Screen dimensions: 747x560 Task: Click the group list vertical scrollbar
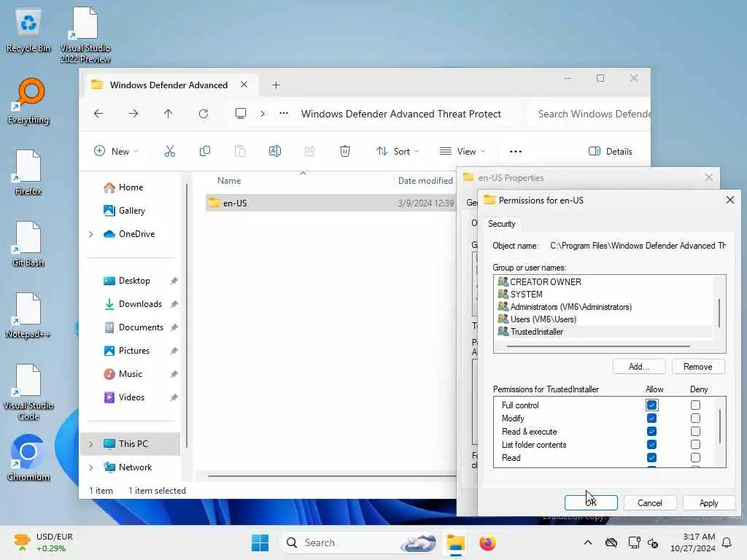[x=719, y=312]
